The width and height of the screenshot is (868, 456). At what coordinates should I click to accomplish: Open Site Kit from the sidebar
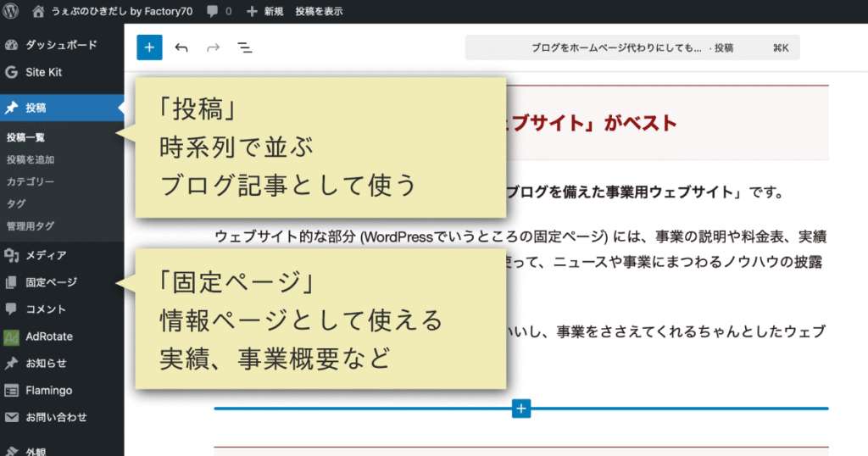43,72
